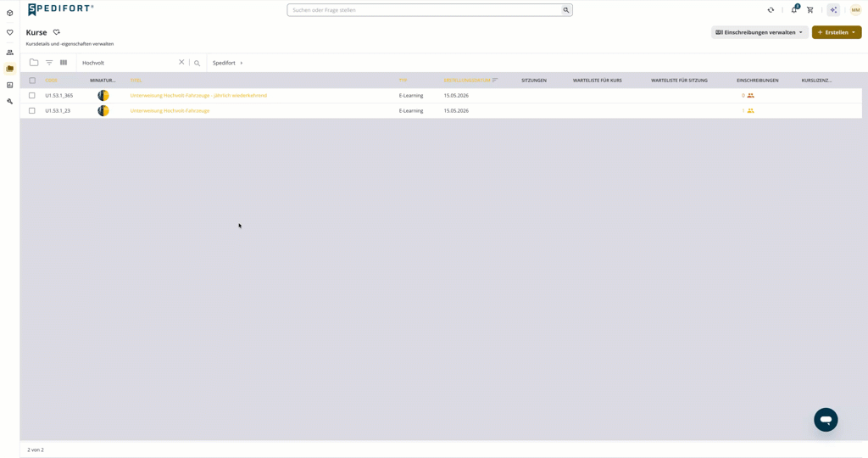This screenshot has width=868, height=458.
Task: Open Einschreibungen verwalten dropdown
Action: (x=759, y=32)
